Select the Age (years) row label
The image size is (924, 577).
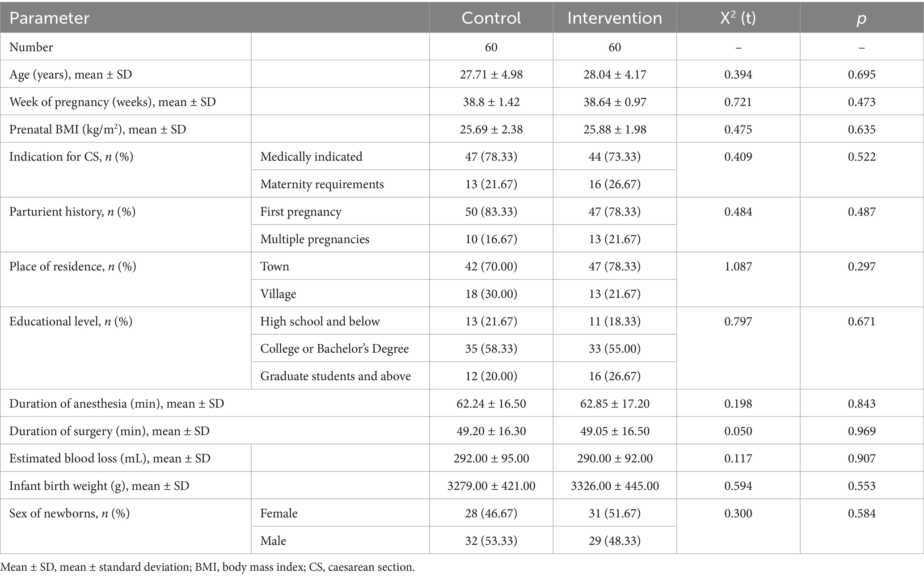71,74
